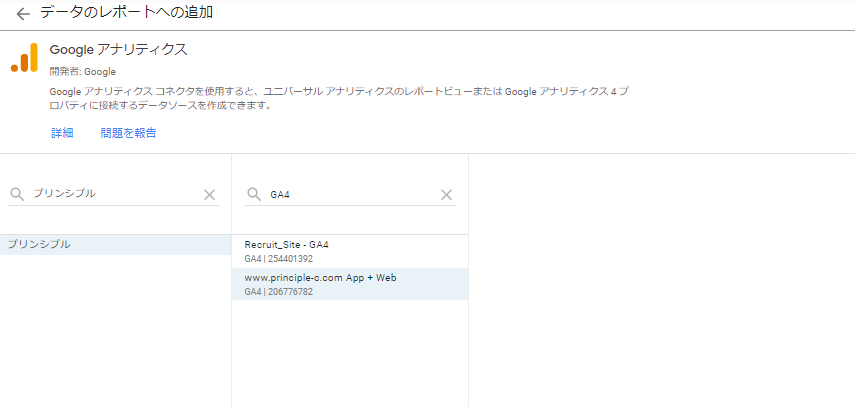Open the 問題を報告 link
The image size is (855, 407).
click(128, 133)
